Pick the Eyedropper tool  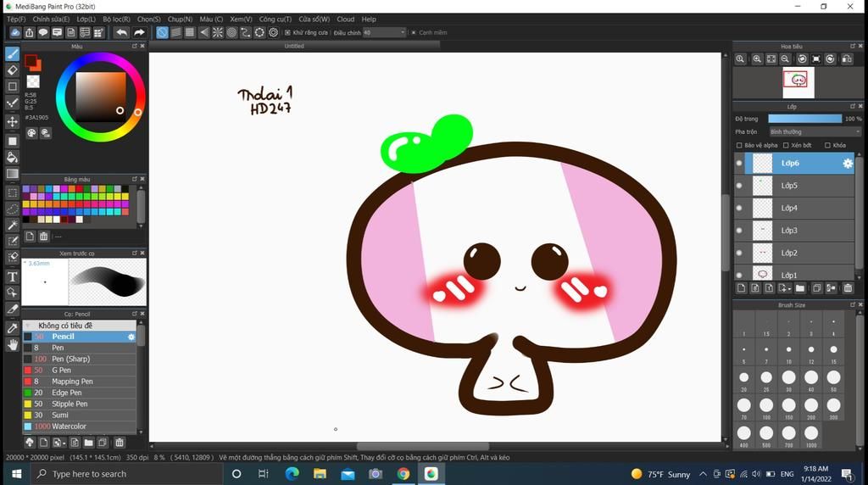(12, 328)
